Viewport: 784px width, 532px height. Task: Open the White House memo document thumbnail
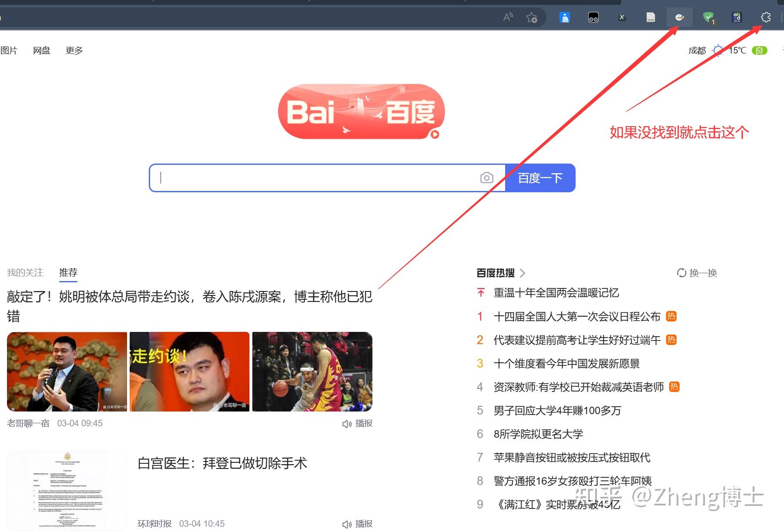[67, 491]
